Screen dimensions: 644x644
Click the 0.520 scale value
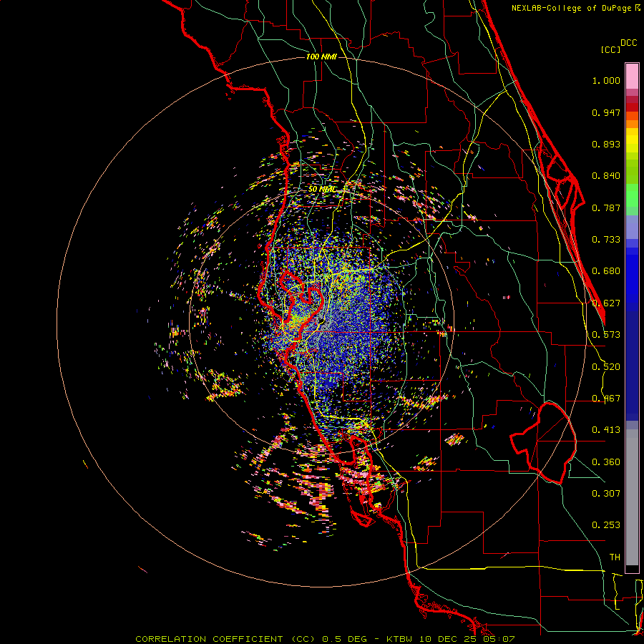pos(606,367)
